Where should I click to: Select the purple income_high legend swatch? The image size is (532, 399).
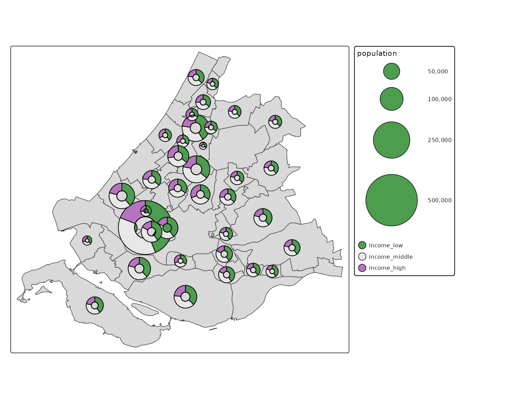[x=362, y=268]
